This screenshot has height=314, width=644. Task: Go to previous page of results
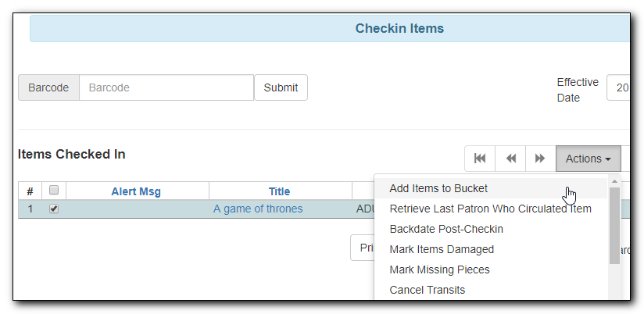510,159
